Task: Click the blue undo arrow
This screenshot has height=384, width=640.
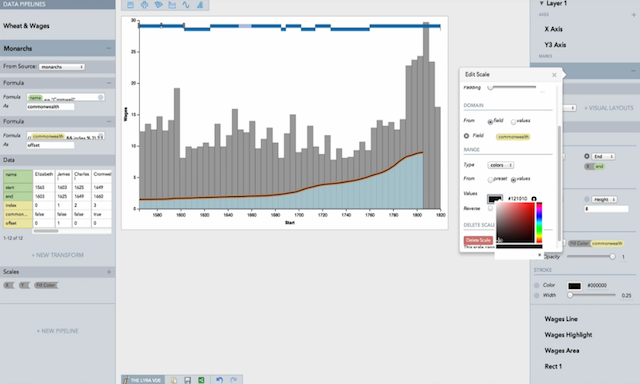Action: coord(220,380)
